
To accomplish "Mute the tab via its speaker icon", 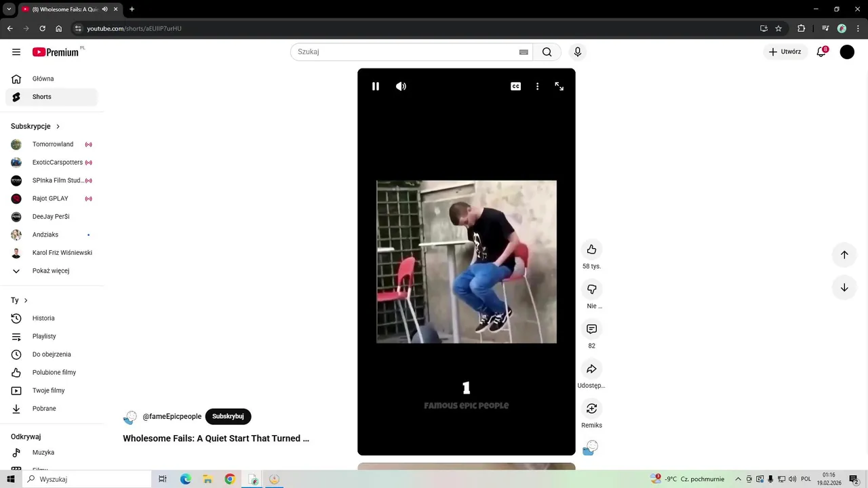I will [x=104, y=9].
